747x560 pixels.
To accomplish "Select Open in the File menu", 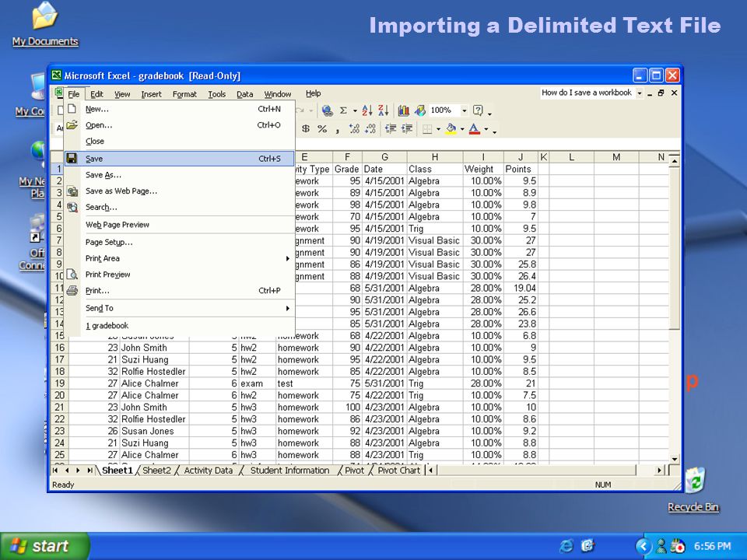I will click(x=179, y=125).
